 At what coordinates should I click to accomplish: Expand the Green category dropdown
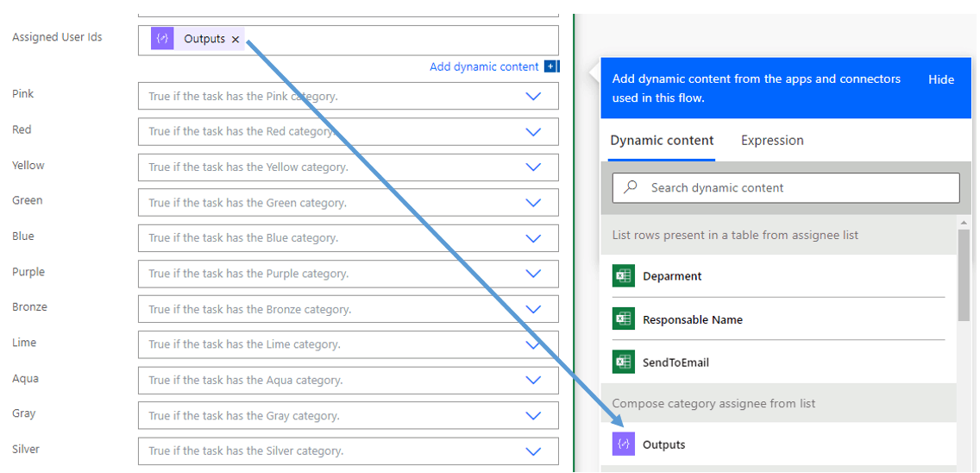[x=533, y=203]
